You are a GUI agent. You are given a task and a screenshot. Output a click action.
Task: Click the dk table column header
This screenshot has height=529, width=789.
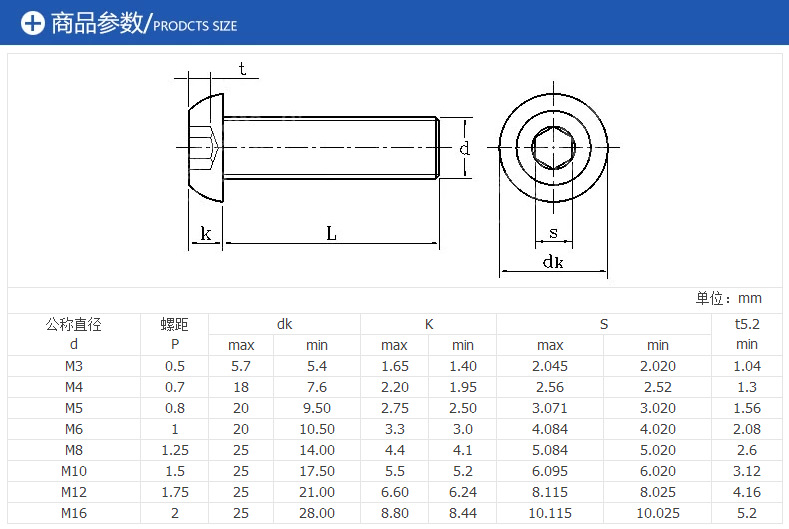pos(285,324)
